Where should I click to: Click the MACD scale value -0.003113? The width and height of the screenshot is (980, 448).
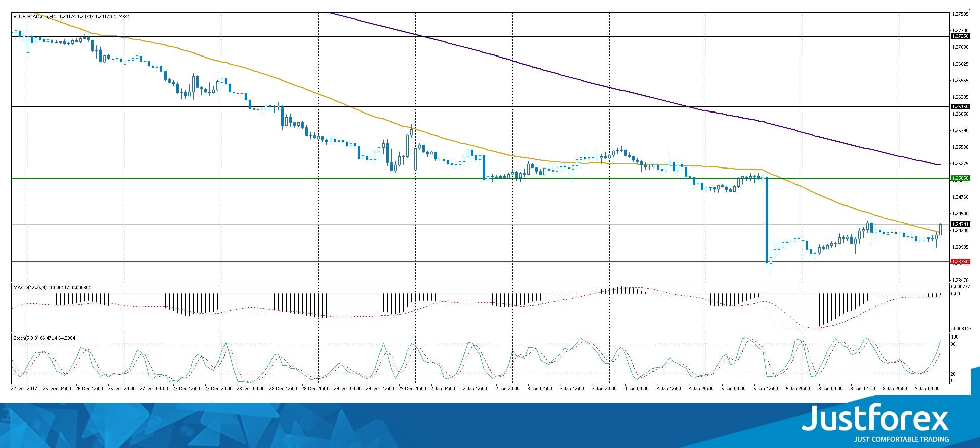(x=960, y=328)
